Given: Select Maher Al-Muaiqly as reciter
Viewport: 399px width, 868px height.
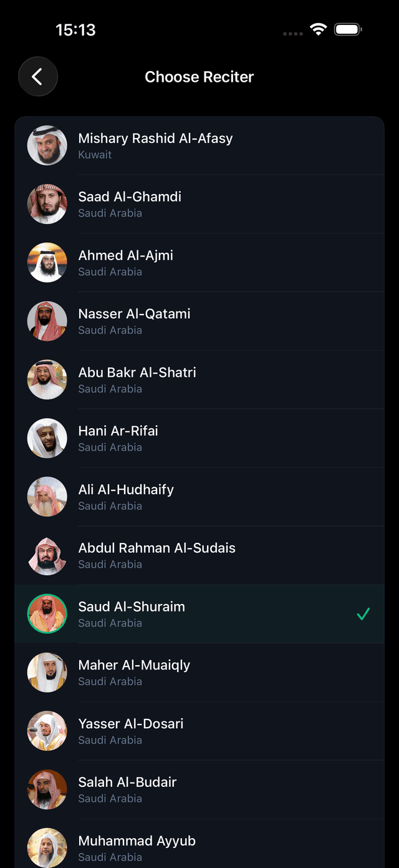Looking at the screenshot, I should [x=199, y=672].
